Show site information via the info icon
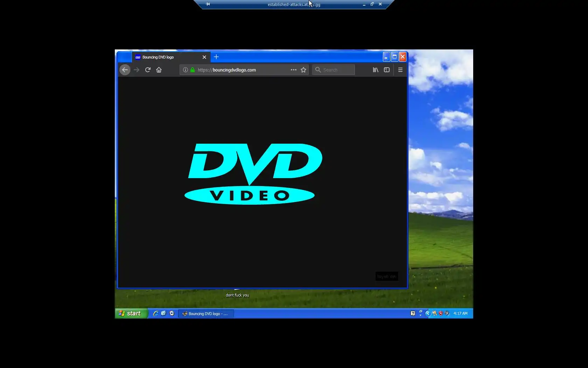 185,70
